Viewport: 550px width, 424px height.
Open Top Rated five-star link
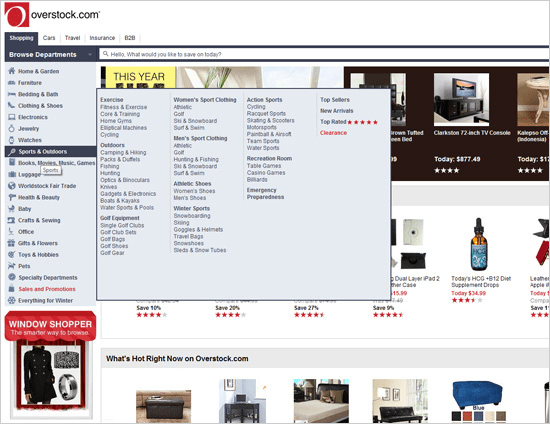(x=349, y=122)
